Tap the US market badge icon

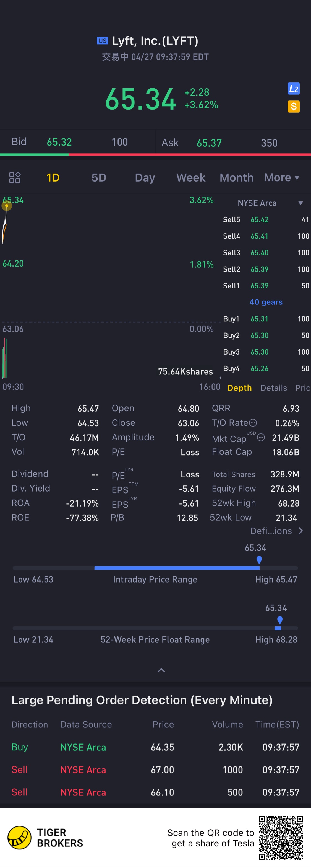pyautogui.click(x=102, y=41)
